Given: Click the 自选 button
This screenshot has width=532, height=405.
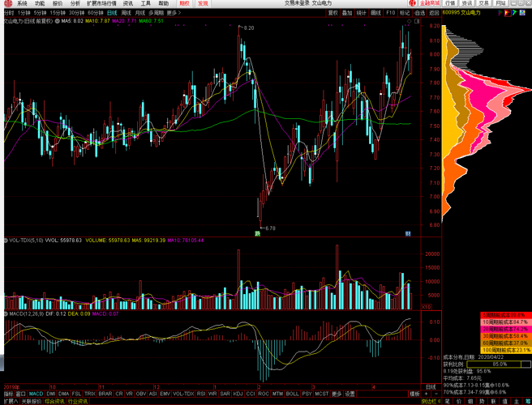Looking at the screenshot, I should coord(420,13).
